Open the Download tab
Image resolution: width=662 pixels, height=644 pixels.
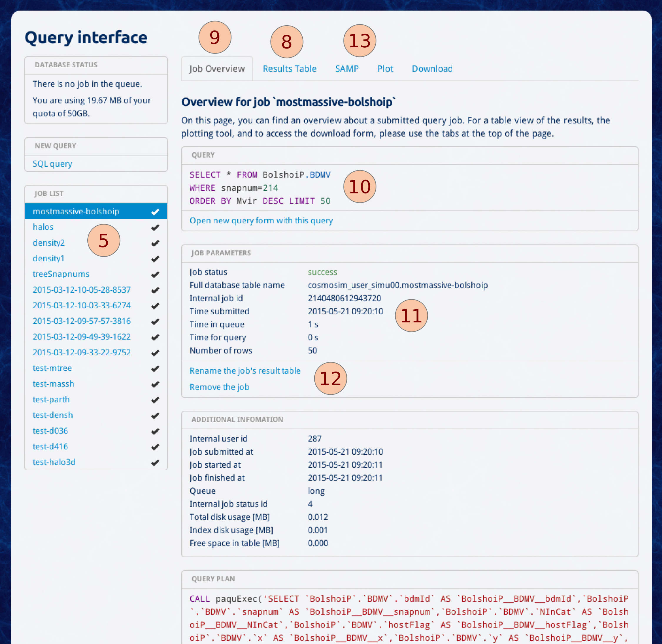tap(432, 69)
